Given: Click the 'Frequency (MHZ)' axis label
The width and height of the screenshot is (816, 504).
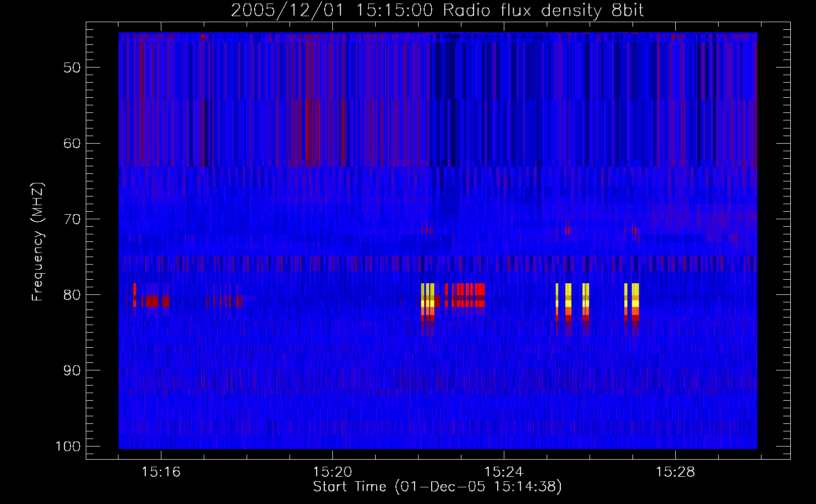Looking at the screenshot, I should pyautogui.click(x=38, y=242).
